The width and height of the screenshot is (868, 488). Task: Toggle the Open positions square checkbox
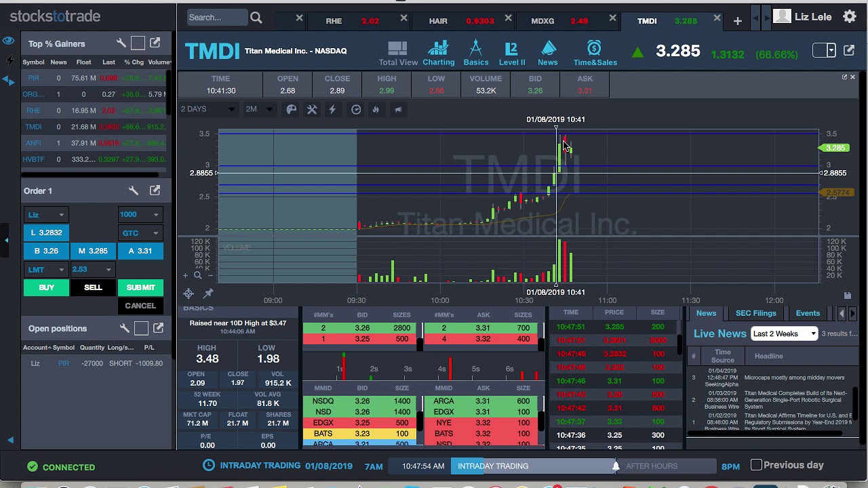[x=141, y=328]
